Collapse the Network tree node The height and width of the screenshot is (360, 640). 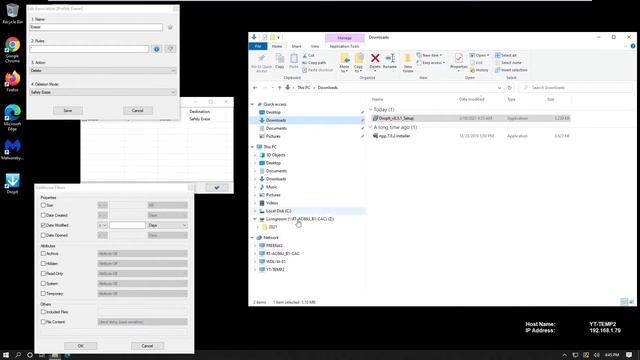click(252, 238)
